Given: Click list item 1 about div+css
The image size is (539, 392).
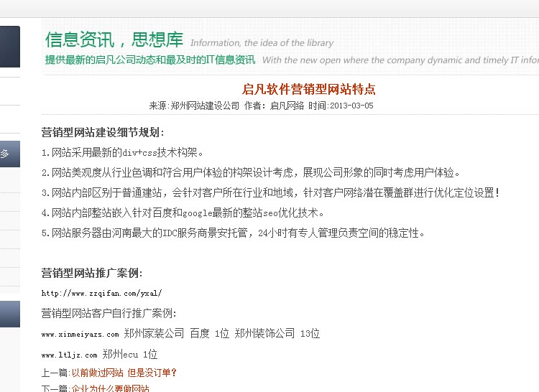Looking at the screenshot, I should pyautogui.click(x=123, y=152).
